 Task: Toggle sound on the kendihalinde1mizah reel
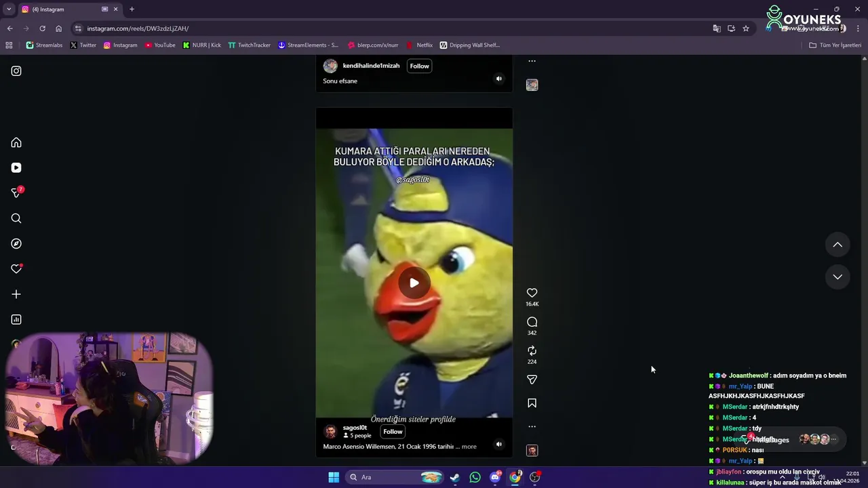(x=498, y=79)
